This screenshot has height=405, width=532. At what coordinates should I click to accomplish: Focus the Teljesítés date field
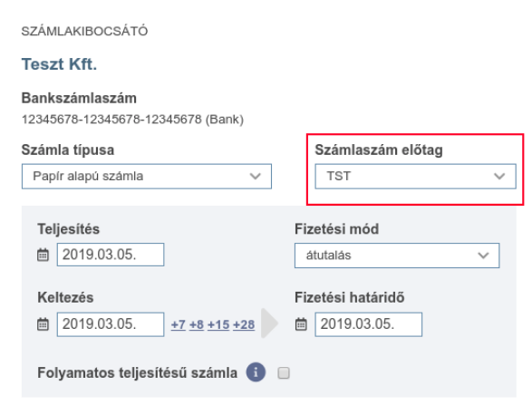(x=111, y=255)
